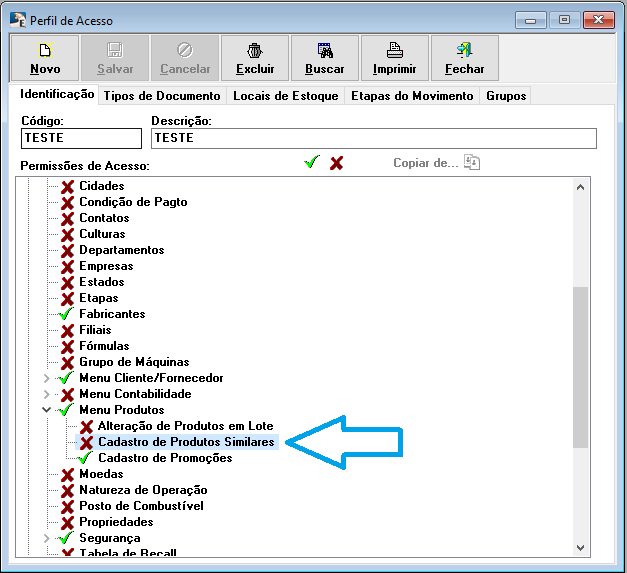Click the Copiar de icon

coord(472,162)
